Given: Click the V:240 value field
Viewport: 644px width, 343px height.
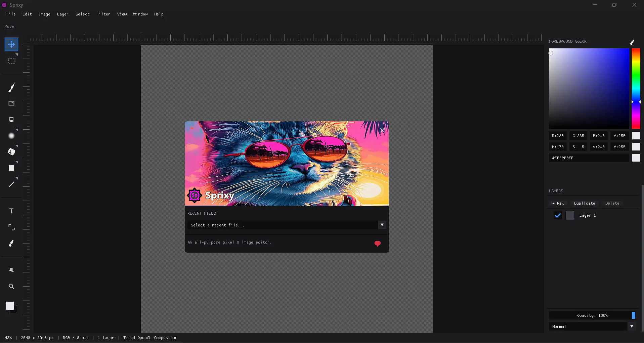Looking at the screenshot, I should pos(599,147).
